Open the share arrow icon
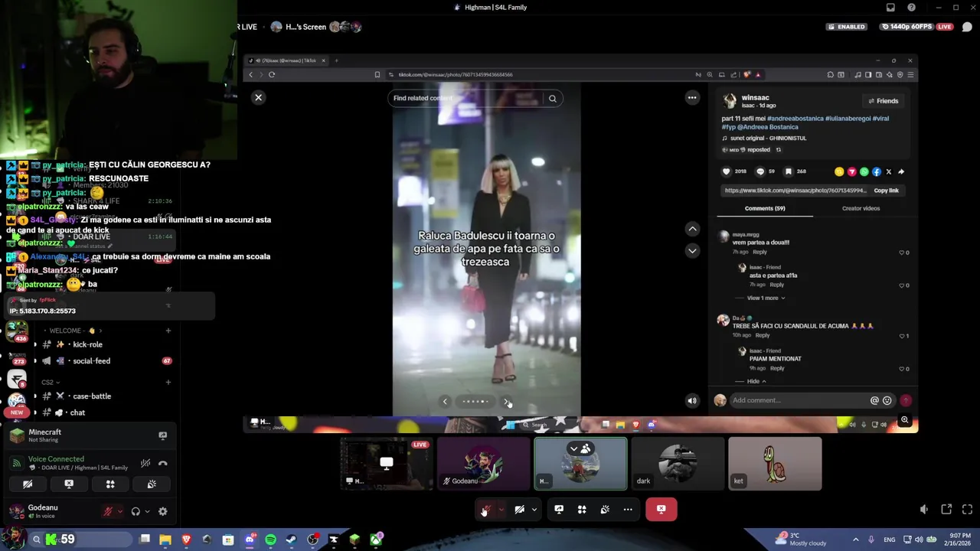The width and height of the screenshot is (980, 551). point(901,171)
